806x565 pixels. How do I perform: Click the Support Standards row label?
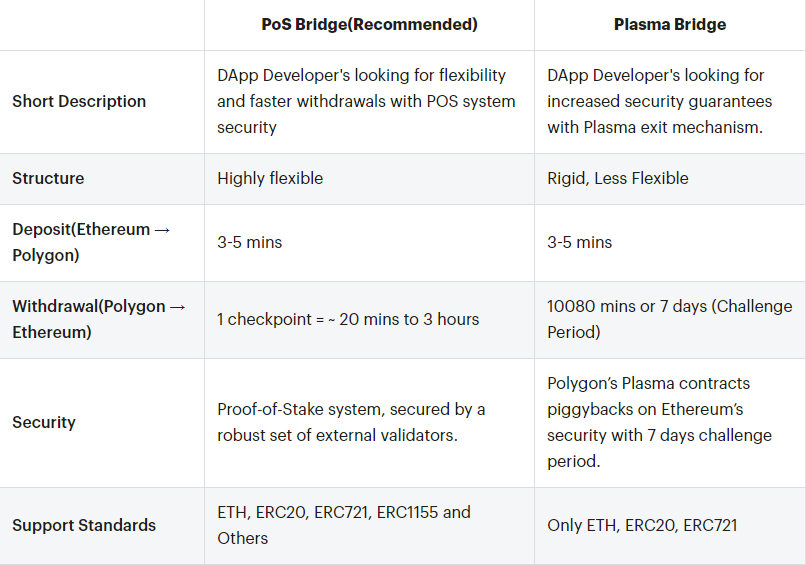[84, 525]
